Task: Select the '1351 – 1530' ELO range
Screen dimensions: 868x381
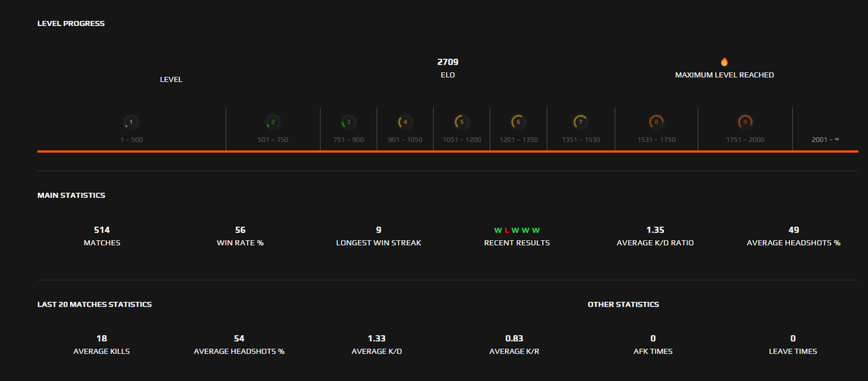Action: (x=581, y=140)
